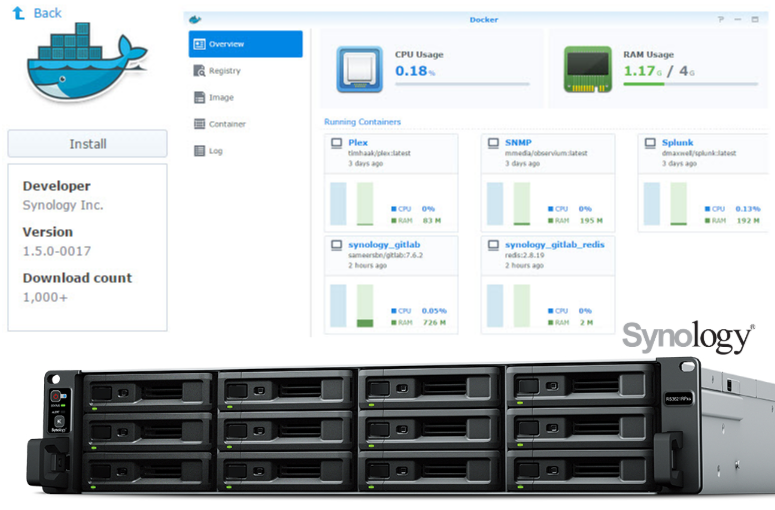Screen dimensions: 775x510
Task: Click the blue CPU bar in Plex card
Action: (x=338, y=204)
